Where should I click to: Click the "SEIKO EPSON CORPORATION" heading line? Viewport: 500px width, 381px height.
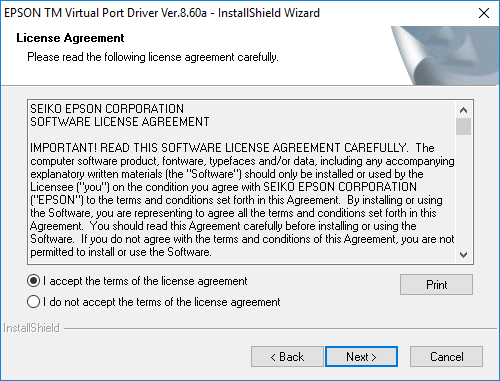coord(107,109)
